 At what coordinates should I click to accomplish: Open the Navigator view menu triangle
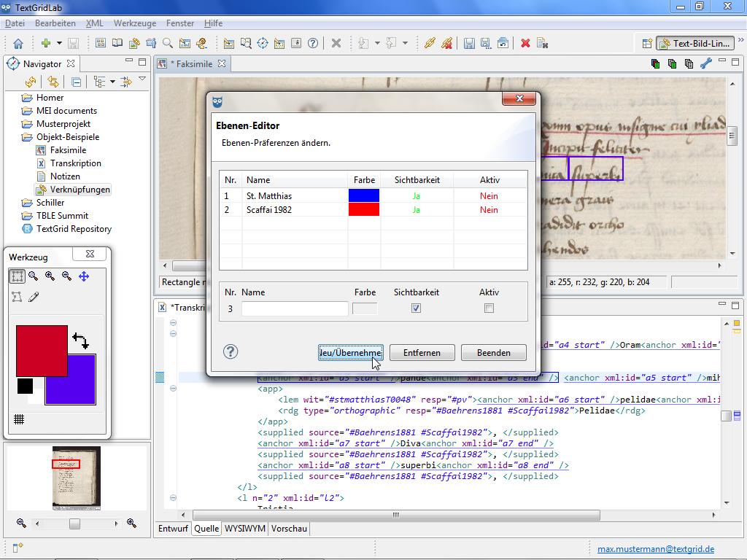tap(142, 79)
